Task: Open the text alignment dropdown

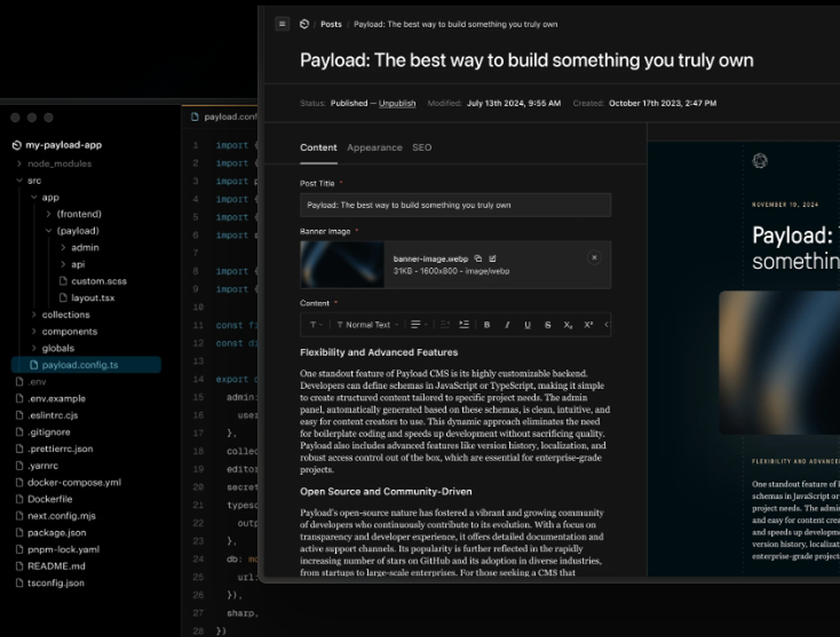Action: click(x=419, y=324)
